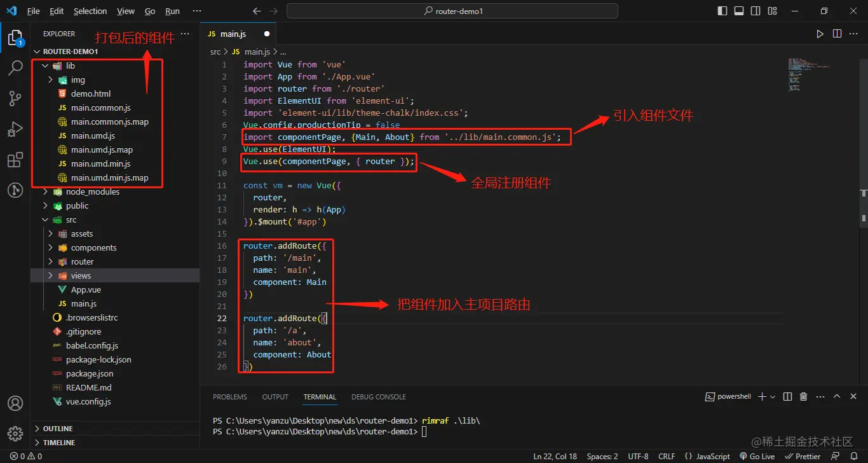Switch to the OUTPUT tab
The height and width of the screenshot is (463, 868).
pyautogui.click(x=275, y=396)
